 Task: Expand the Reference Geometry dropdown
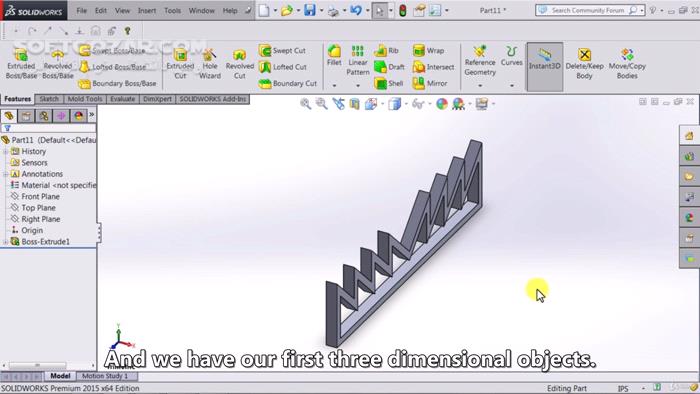click(x=480, y=85)
